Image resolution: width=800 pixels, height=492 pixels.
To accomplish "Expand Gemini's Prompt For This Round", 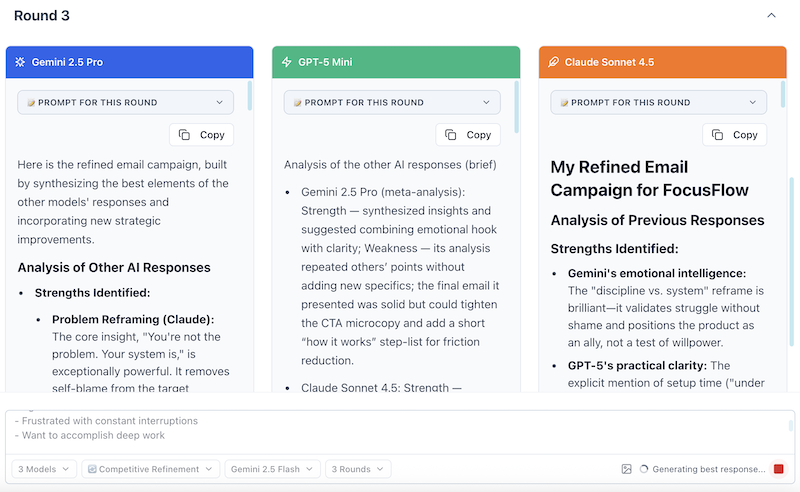I will coord(125,102).
